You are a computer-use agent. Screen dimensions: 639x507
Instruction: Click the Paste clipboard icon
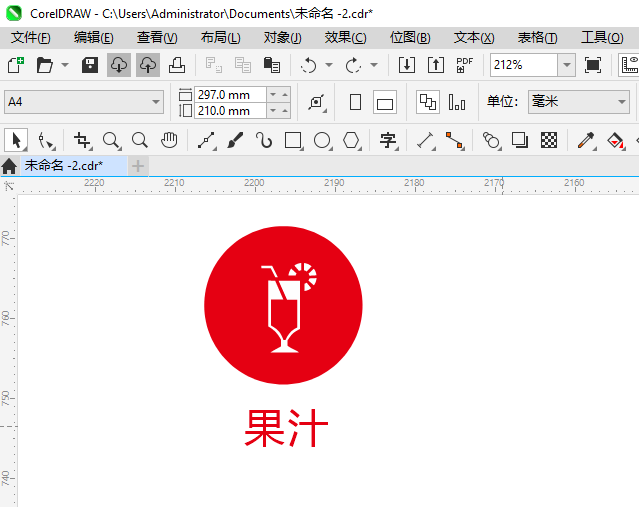tap(272, 65)
